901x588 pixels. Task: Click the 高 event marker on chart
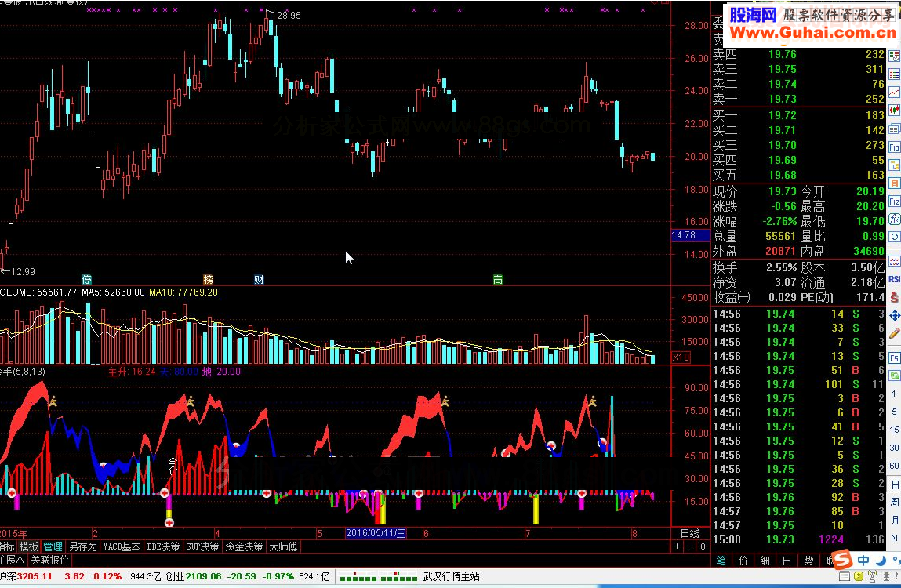point(498,279)
